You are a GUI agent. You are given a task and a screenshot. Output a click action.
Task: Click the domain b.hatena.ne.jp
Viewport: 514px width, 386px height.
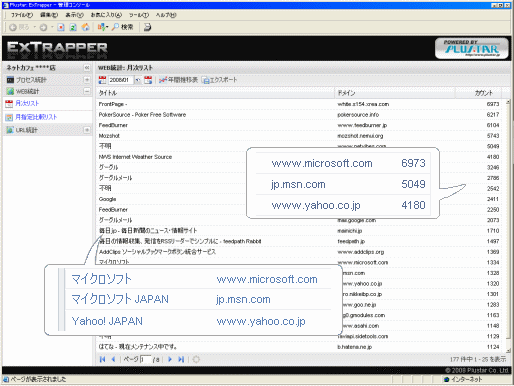point(355,347)
